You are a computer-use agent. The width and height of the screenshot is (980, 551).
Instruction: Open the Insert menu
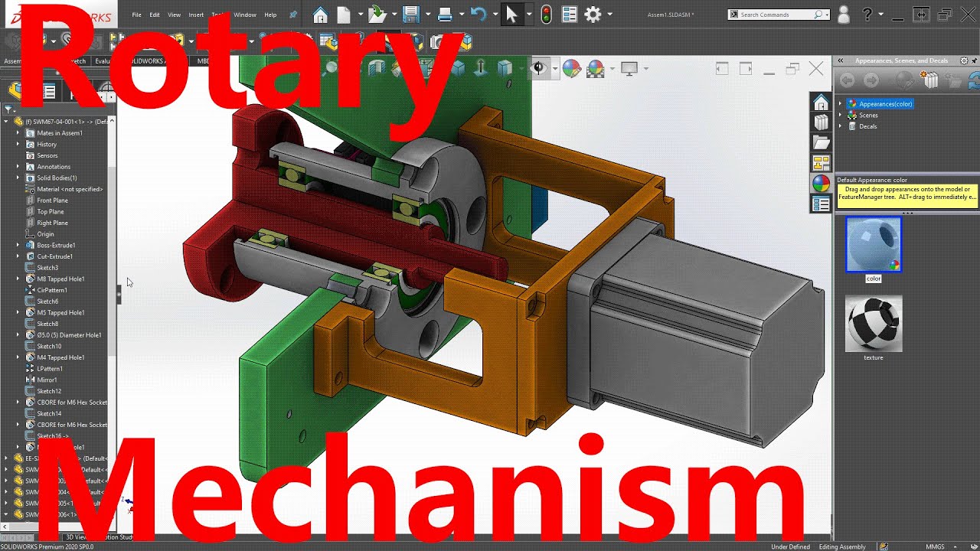coord(196,15)
